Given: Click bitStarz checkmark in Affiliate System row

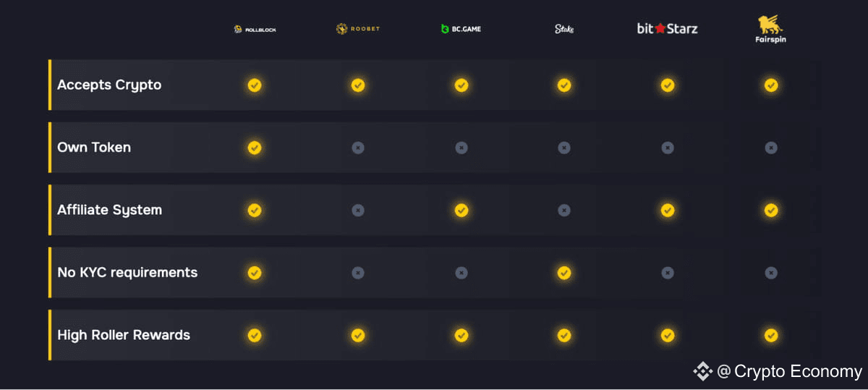Looking at the screenshot, I should (668, 211).
